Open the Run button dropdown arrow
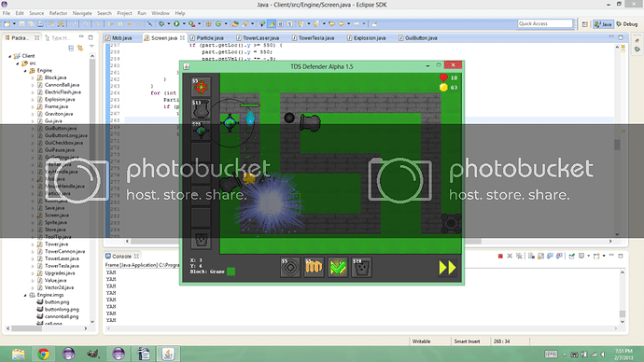The height and width of the screenshot is (362, 644). click(x=184, y=24)
